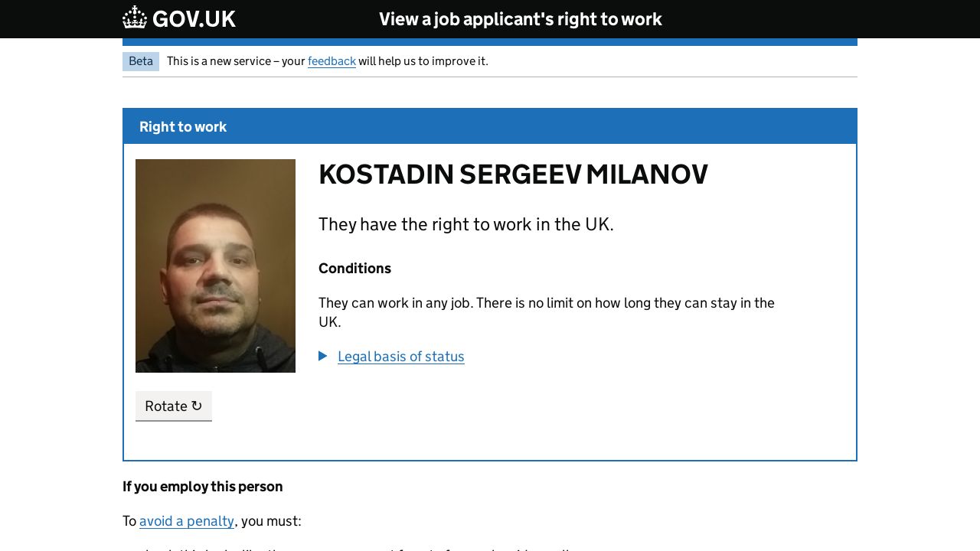Click the Beta phase tag
Image resolution: width=980 pixels, height=551 pixels.
tap(141, 61)
